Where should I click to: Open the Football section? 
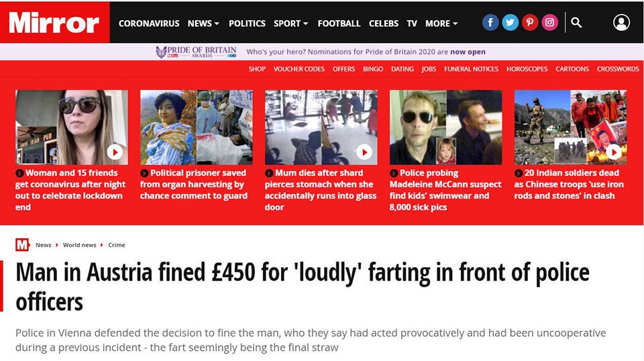tap(339, 23)
